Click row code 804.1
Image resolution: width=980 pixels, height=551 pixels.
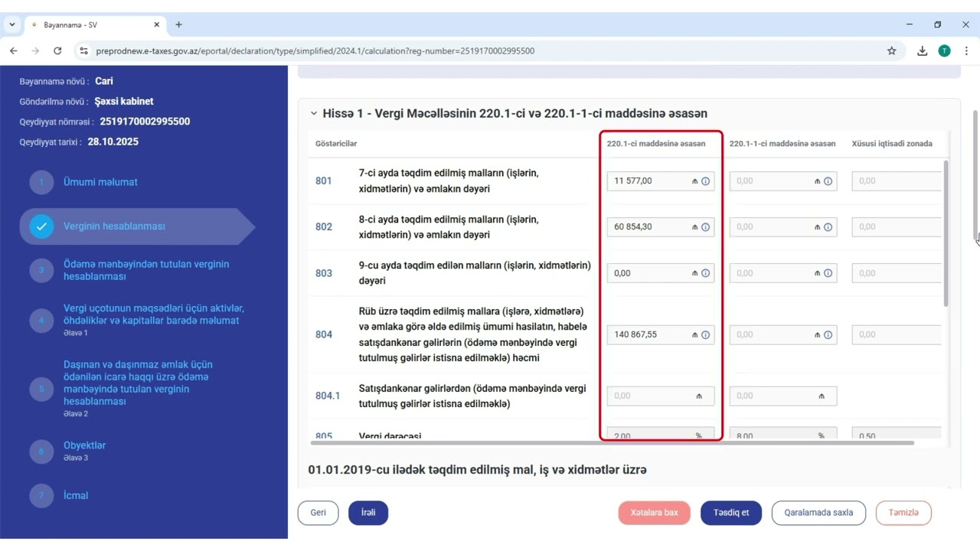(328, 396)
